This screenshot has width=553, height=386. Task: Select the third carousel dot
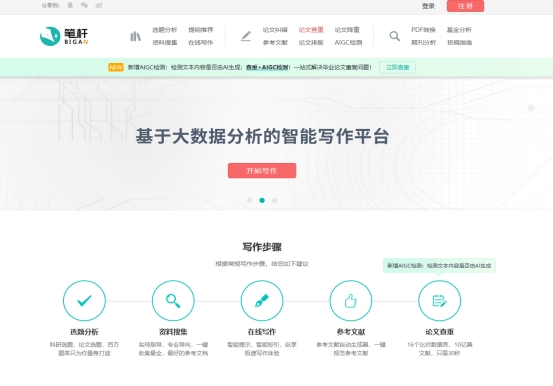coord(274,200)
